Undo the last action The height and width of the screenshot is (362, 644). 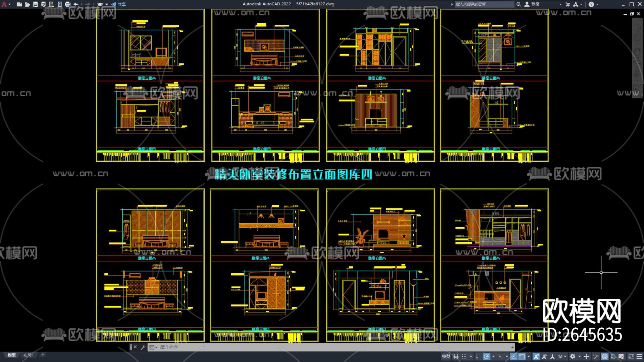coord(76,4)
